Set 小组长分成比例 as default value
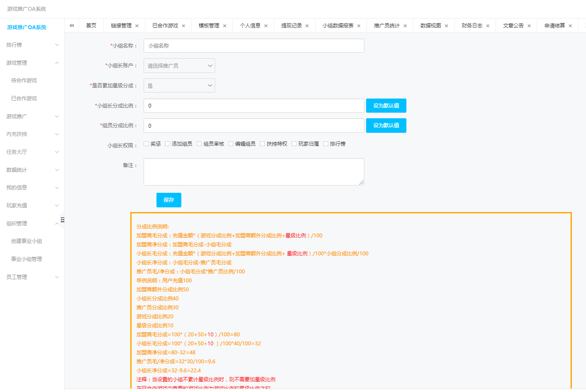The width and height of the screenshot is (586, 392). pyautogui.click(x=386, y=106)
